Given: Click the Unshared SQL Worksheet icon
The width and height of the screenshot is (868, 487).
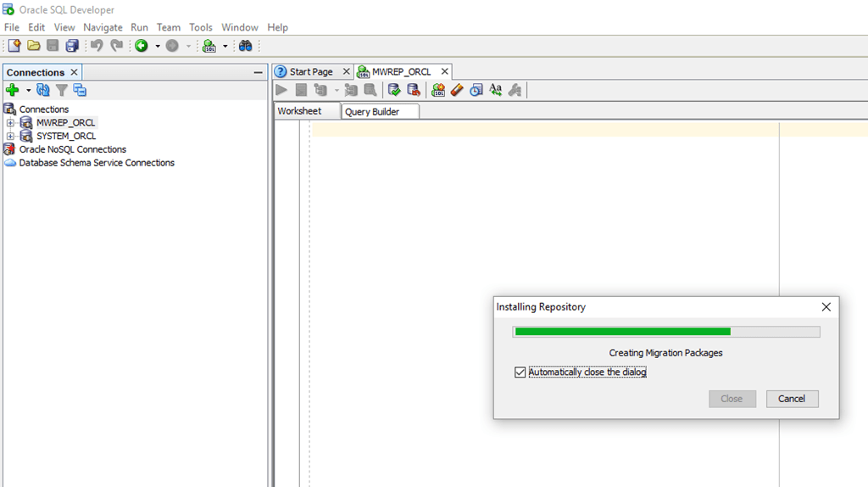Looking at the screenshot, I should [438, 90].
